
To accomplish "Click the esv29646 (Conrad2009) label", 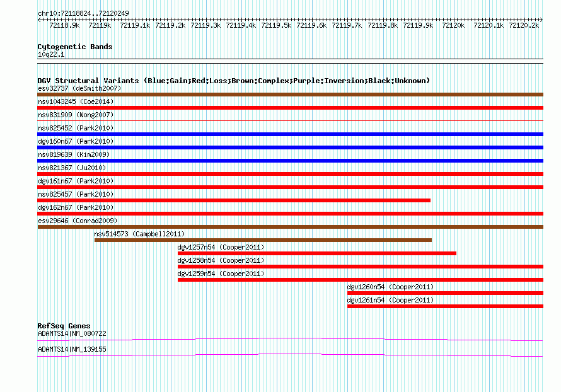I will [x=78, y=221].
